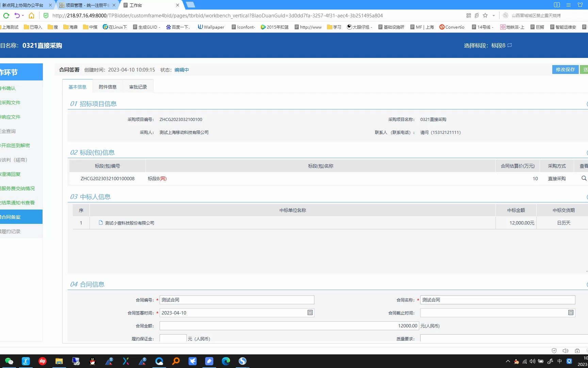The width and height of the screenshot is (588, 368).
Task: Switch to the 项目管理 browser tab
Action: pyautogui.click(x=88, y=5)
